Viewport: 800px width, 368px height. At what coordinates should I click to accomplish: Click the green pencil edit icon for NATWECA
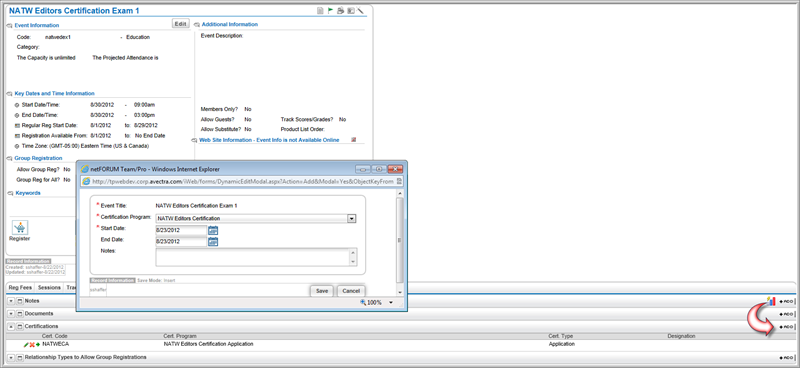[x=26, y=345]
